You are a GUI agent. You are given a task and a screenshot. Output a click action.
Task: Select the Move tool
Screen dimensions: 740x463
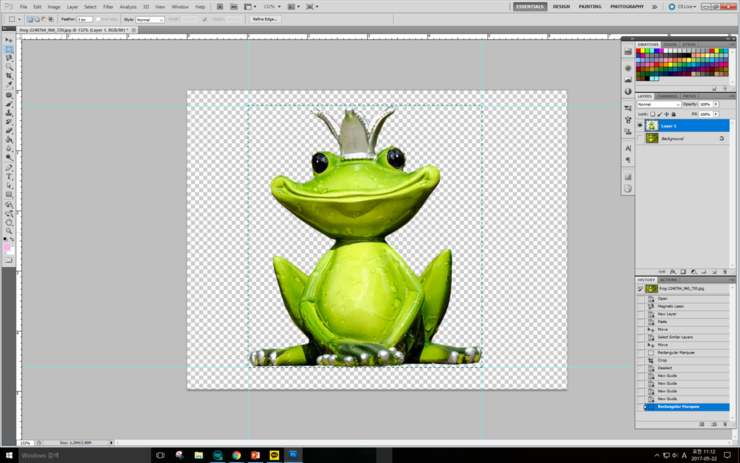click(9, 40)
